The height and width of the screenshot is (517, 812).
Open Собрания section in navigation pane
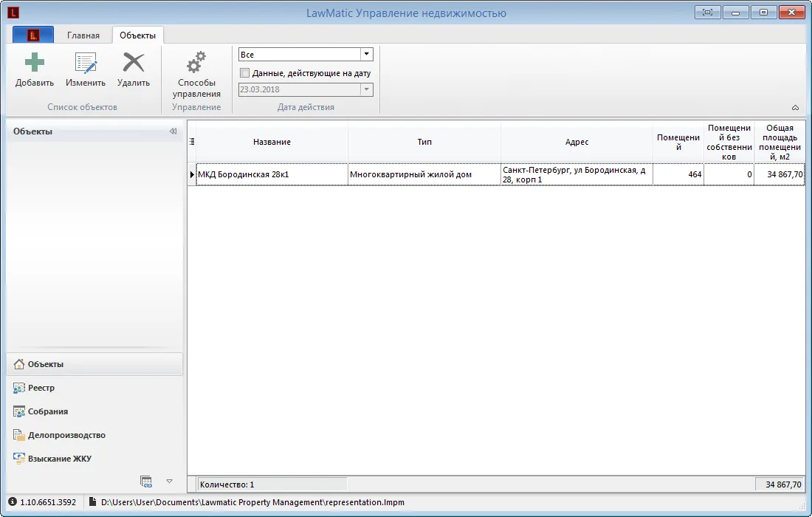[94, 411]
